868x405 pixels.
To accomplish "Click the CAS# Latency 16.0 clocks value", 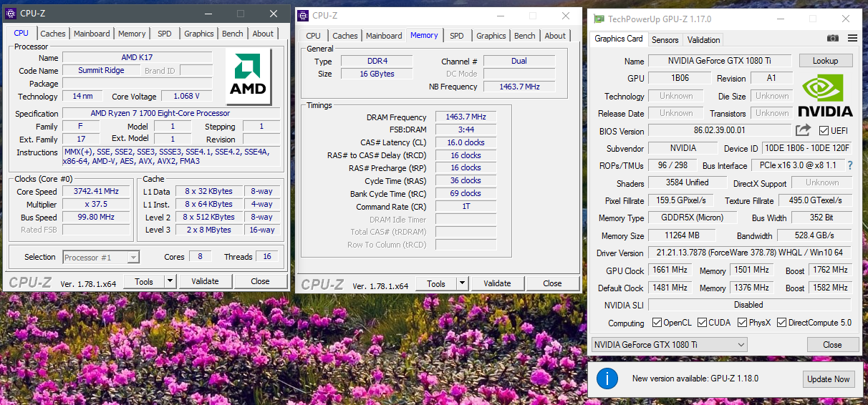I will tap(466, 142).
